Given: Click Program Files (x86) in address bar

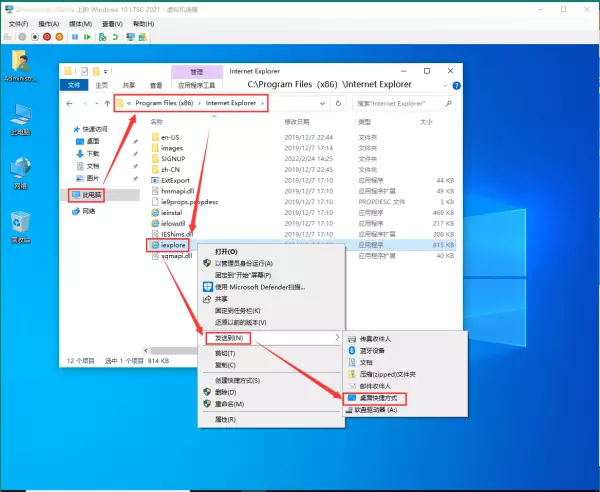Looking at the screenshot, I should [x=164, y=103].
